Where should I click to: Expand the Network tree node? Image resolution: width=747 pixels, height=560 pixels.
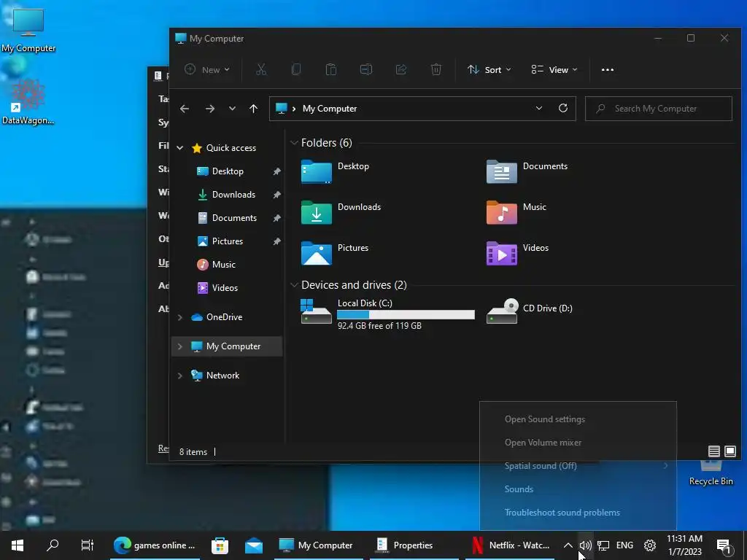(179, 376)
